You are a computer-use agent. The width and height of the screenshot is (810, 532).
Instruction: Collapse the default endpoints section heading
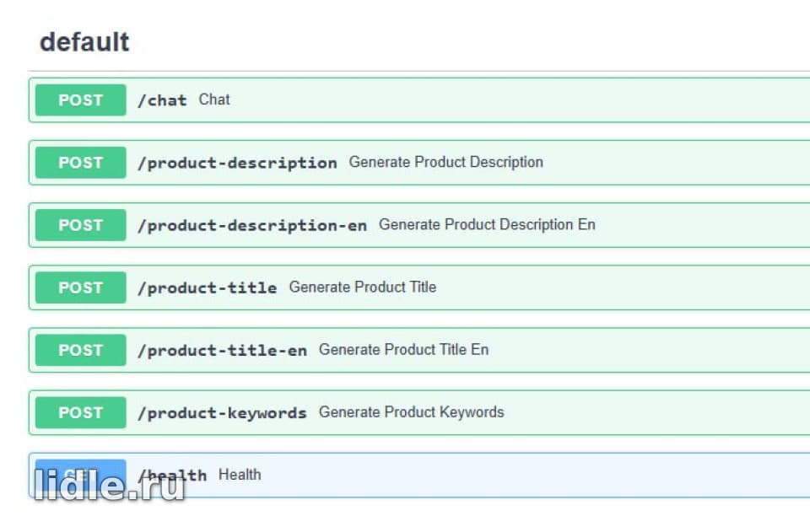(84, 42)
